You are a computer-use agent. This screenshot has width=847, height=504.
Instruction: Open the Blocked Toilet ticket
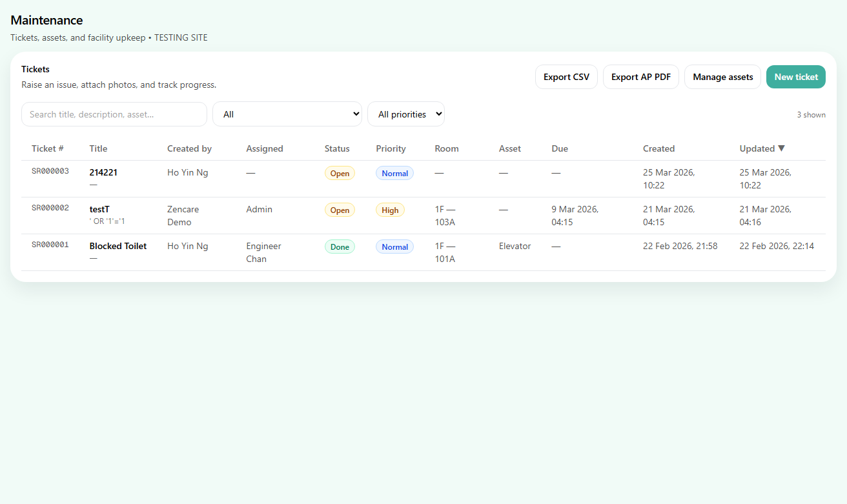(118, 246)
